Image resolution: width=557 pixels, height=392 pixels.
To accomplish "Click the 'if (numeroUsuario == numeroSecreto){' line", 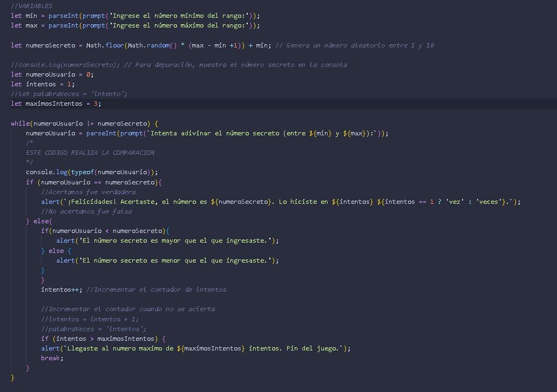I will [94, 182].
